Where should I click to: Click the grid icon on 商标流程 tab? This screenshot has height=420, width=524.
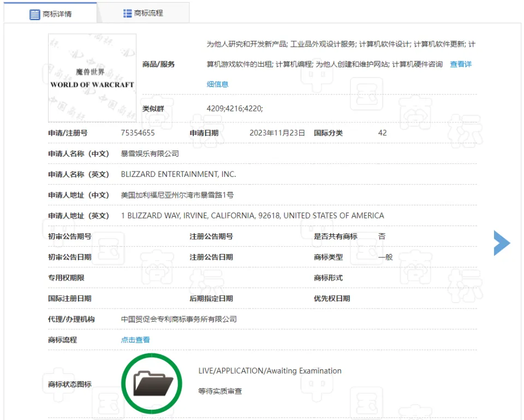[x=128, y=13]
